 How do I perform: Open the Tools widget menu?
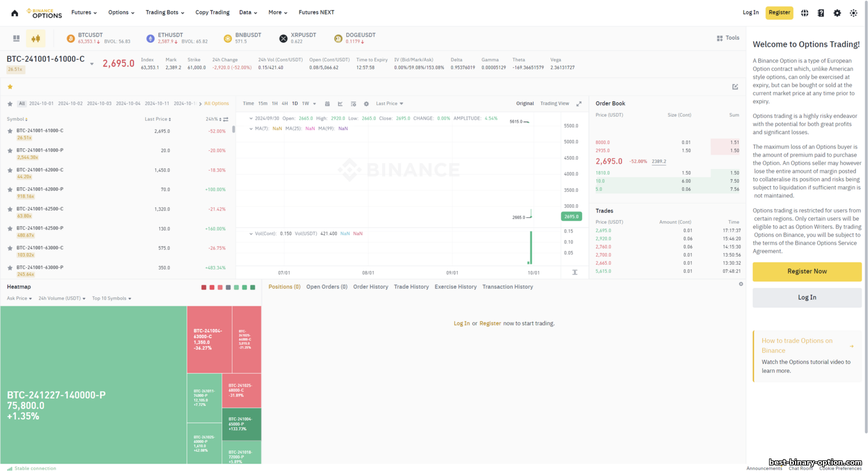coord(728,38)
